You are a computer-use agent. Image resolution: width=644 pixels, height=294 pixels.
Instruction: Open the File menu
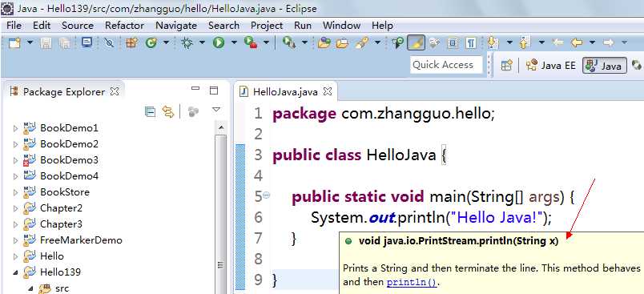(x=14, y=26)
